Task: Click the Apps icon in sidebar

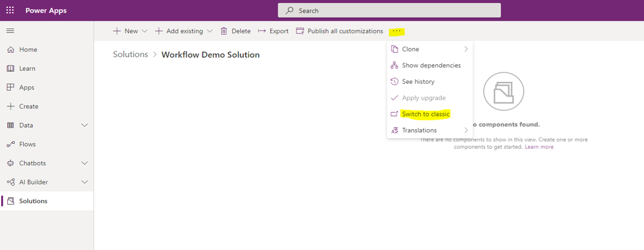Action: pyautogui.click(x=11, y=87)
